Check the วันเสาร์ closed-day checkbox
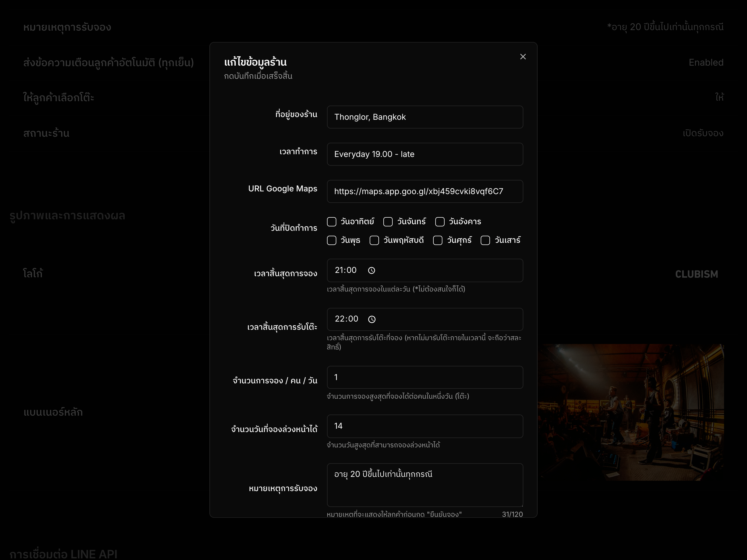This screenshot has width=747, height=560. coord(485,240)
